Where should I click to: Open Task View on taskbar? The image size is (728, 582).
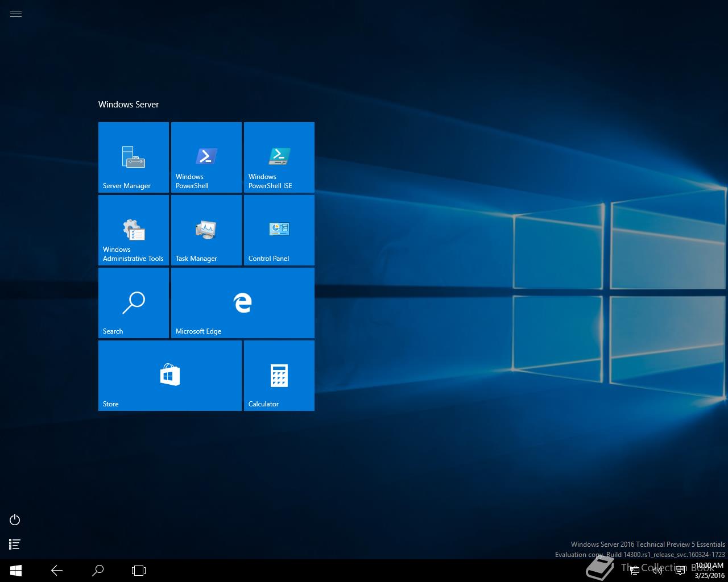(139, 571)
